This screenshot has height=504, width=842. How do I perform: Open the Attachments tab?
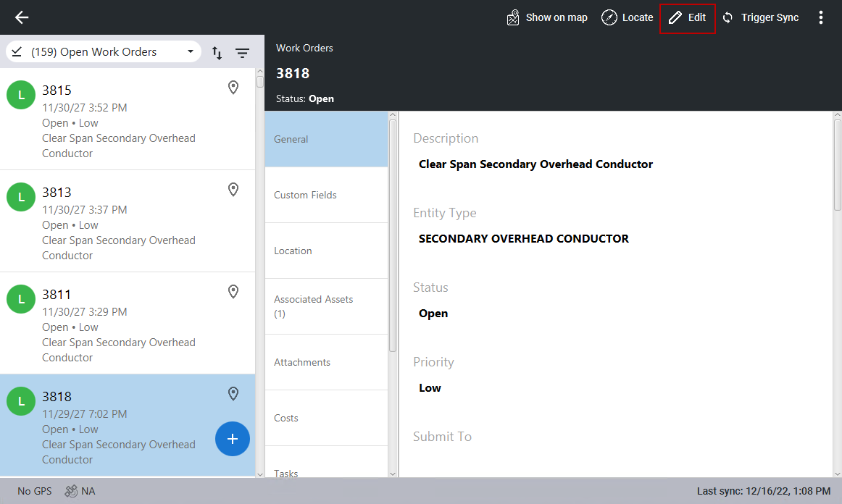pos(326,362)
